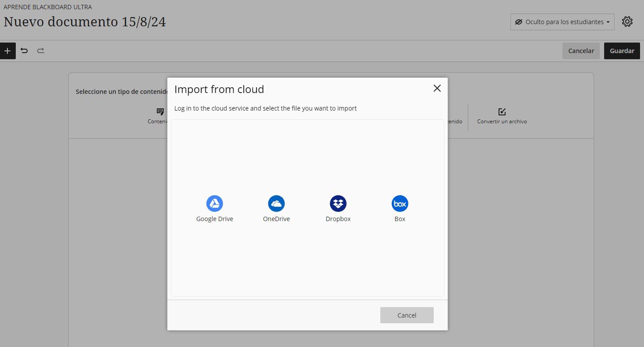The width and height of the screenshot is (644, 347).
Task: Click the Dropbox label text
Action: pos(338,219)
